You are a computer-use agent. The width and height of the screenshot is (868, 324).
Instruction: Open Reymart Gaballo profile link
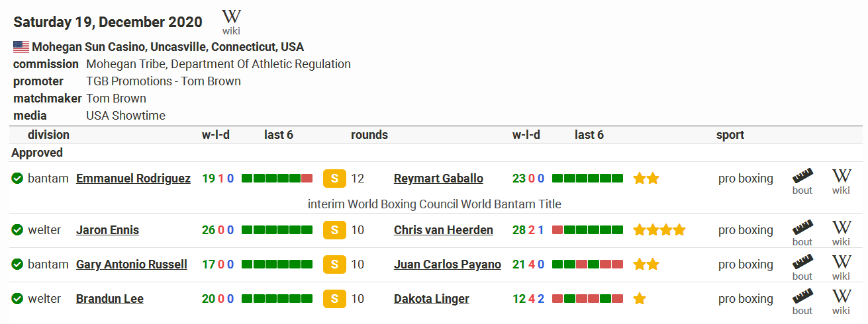point(438,179)
